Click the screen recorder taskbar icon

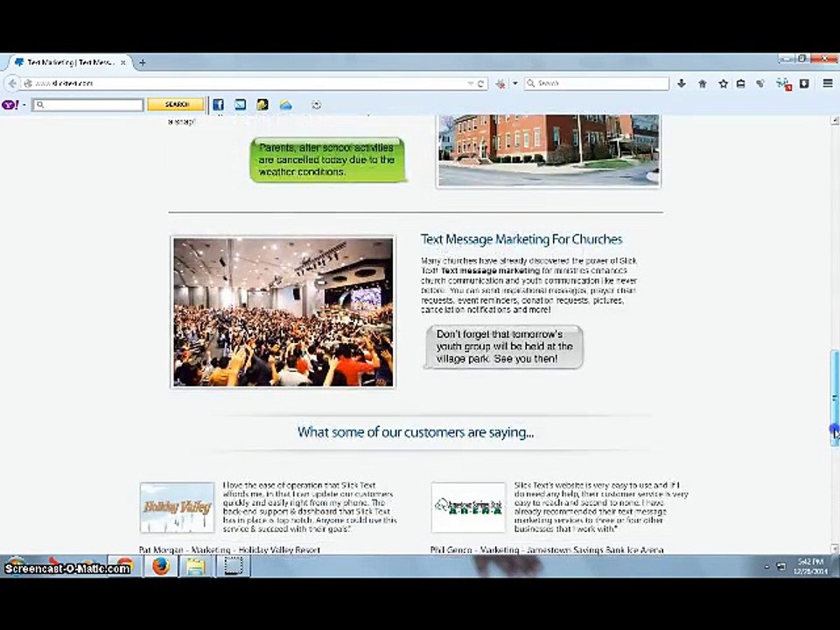(x=234, y=566)
